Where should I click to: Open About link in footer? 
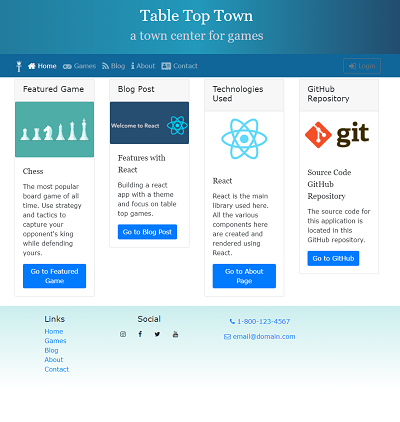tap(54, 360)
